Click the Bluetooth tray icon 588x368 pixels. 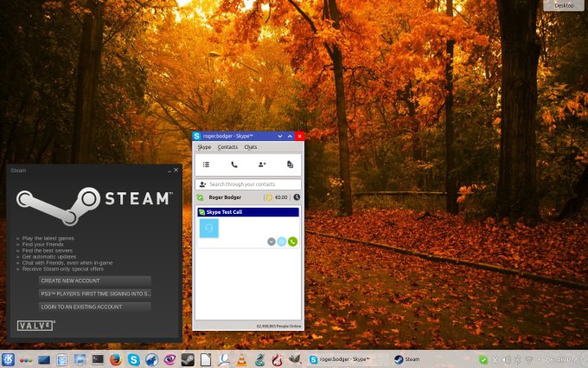tap(517, 360)
